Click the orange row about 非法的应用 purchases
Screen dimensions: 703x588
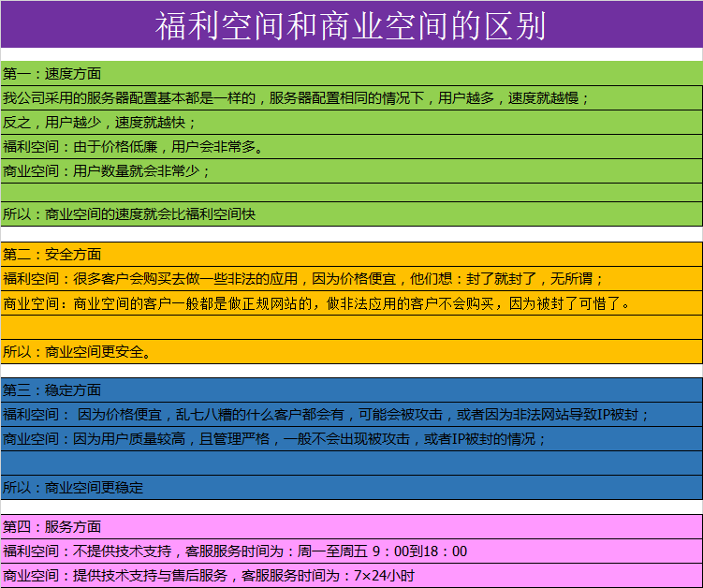pyautogui.click(x=303, y=279)
